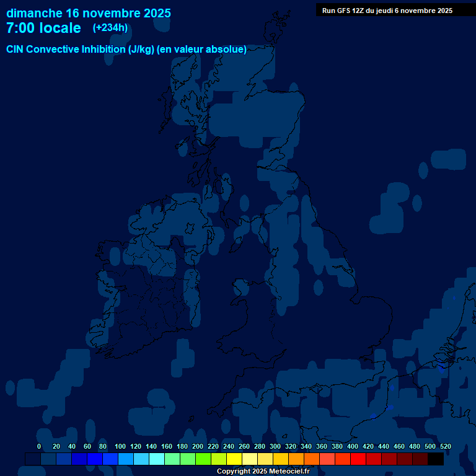Click the orange legend swatch between 320 and 340
Viewport: 476px width, 476px height.
[296, 459]
